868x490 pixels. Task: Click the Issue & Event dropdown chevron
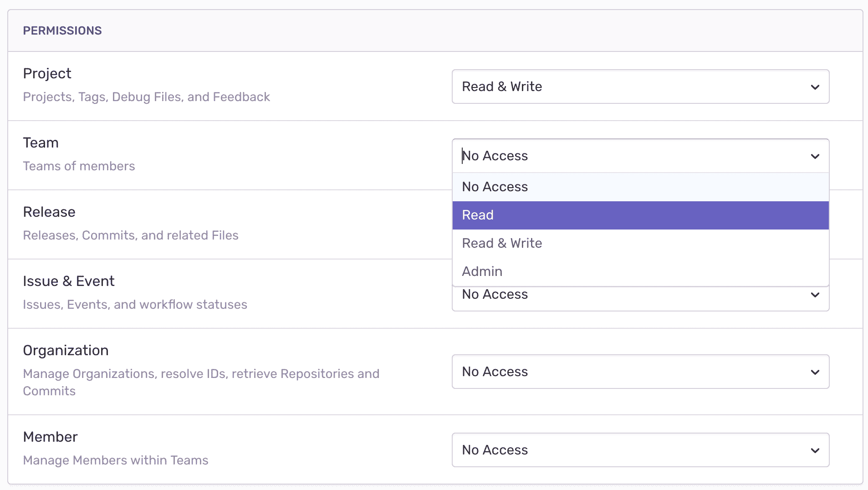[815, 295]
